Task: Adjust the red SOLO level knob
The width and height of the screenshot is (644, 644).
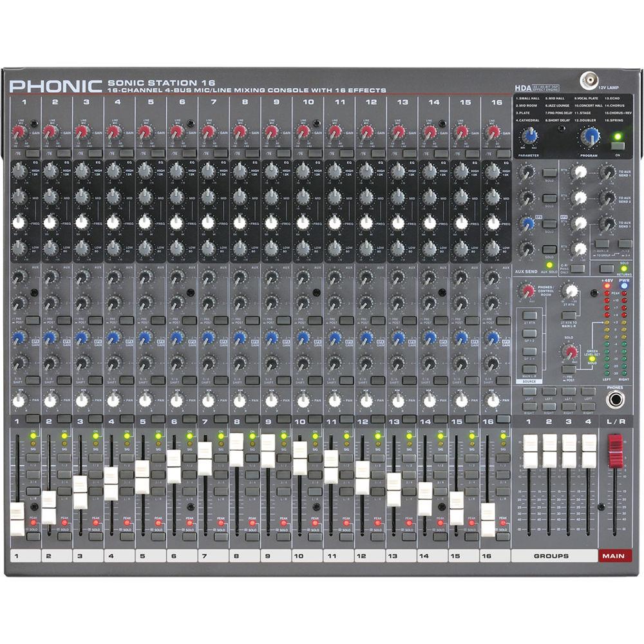Action: click(x=569, y=354)
